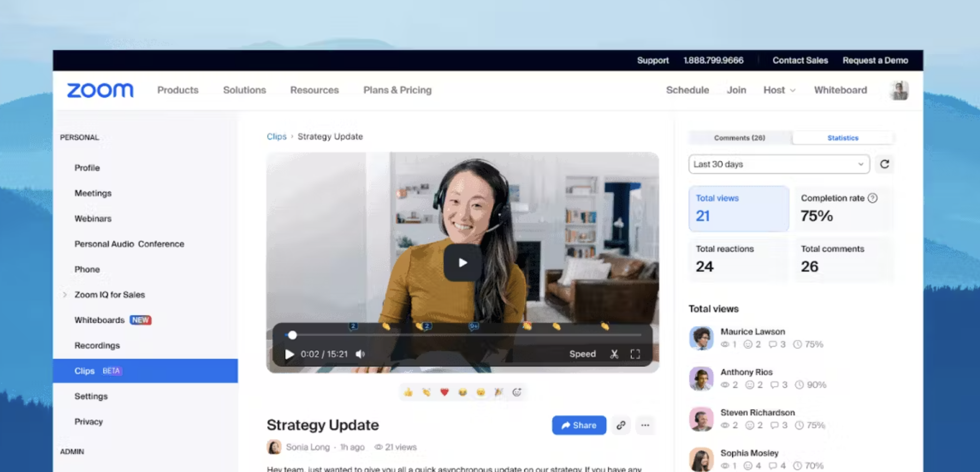React with clapping hands emoji
The width and height of the screenshot is (980, 472).
pos(426,392)
